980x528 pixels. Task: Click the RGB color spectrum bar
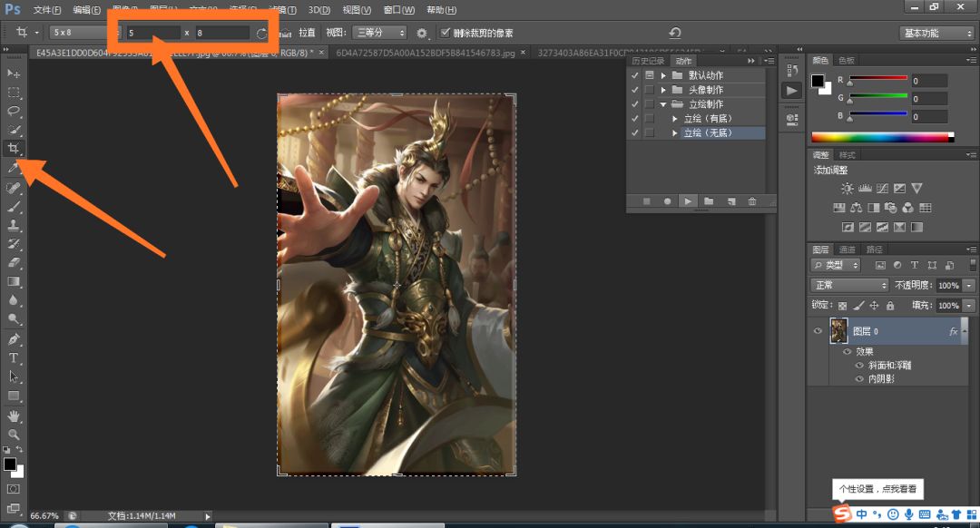click(x=880, y=137)
